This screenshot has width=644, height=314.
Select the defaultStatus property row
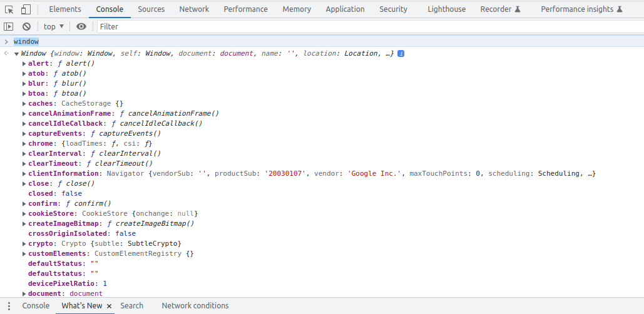click(63, 263)
